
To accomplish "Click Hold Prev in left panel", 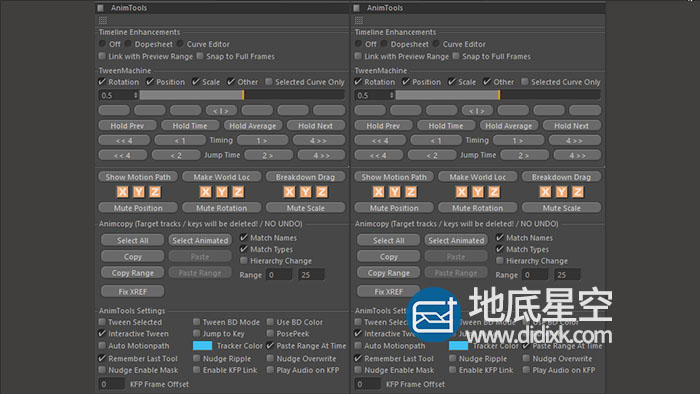I will pos(127,126).
